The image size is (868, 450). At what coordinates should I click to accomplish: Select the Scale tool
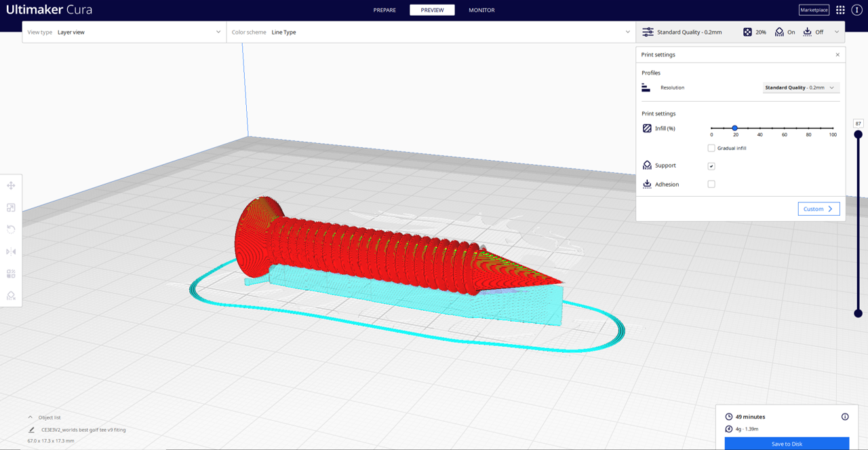[11, 208]
